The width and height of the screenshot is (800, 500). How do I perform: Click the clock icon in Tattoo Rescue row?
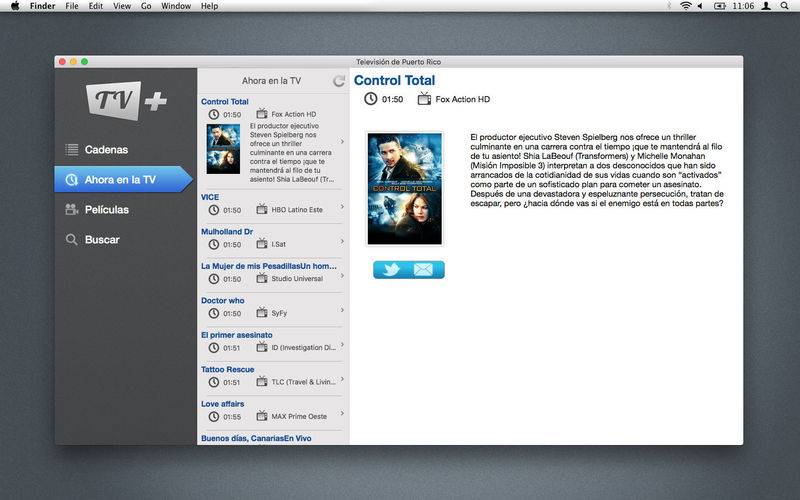click(x=214, y=382)
